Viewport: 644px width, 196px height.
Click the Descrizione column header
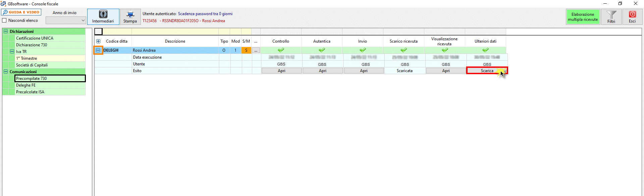point(175,41)
